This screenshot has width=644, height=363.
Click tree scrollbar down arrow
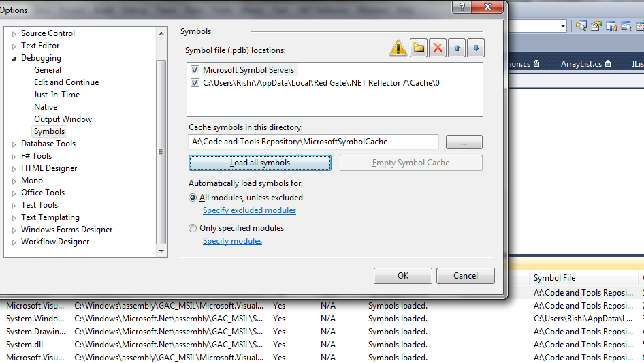pyautogui.click(x=161, y=251)
